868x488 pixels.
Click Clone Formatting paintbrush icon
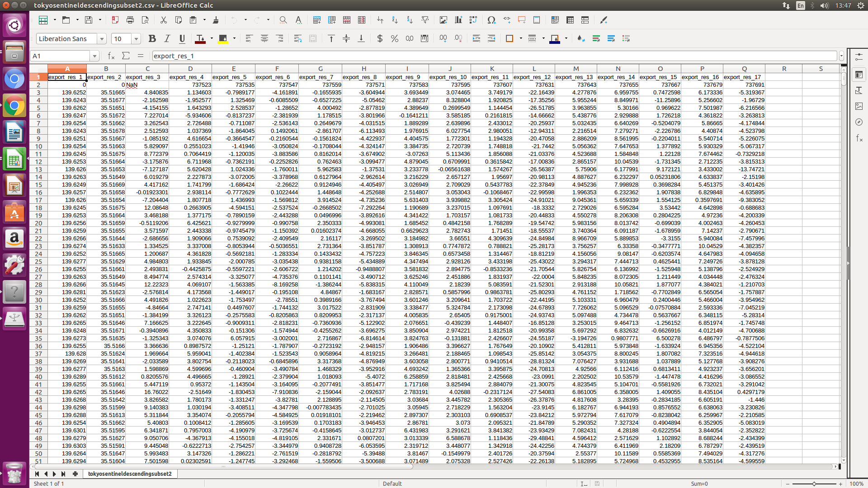click(216, 20)
